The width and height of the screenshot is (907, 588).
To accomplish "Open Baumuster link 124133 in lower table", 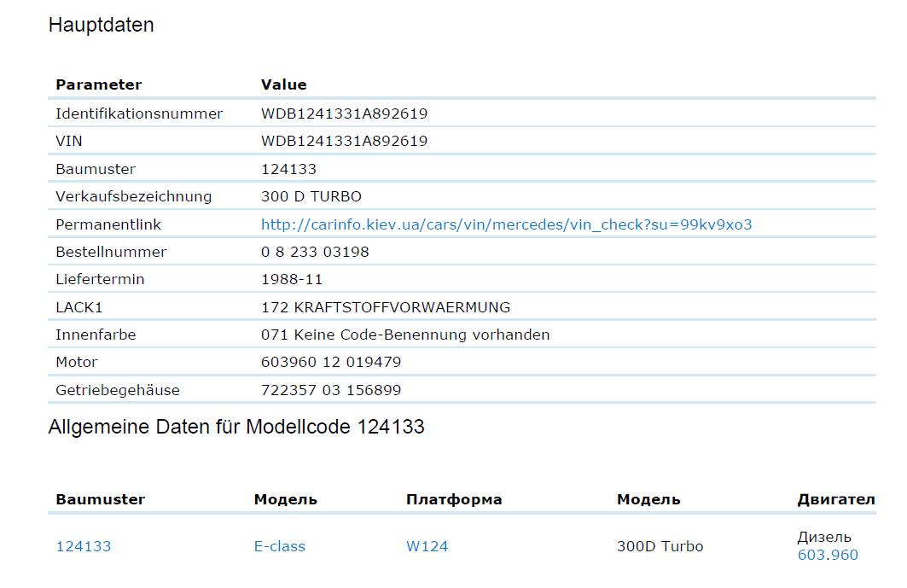I will (x=84, y=546).
